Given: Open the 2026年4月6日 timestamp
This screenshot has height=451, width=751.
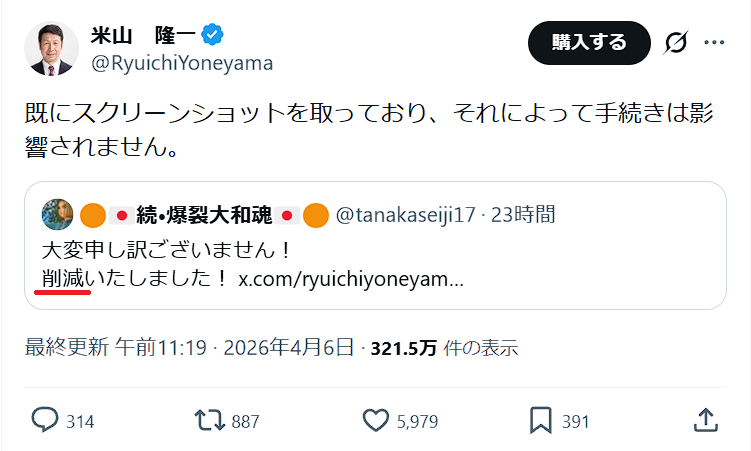Looking at the screenshot, I should tap(290, 348).
